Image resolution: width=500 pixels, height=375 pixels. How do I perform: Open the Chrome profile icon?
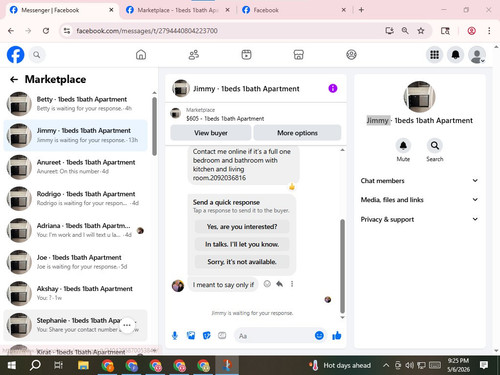click(x=471, y=31)
